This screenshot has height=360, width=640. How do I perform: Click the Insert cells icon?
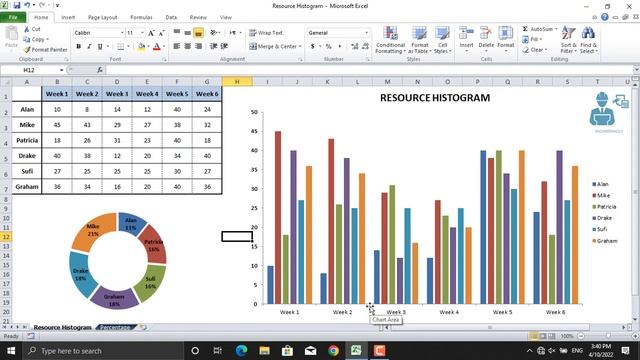coord(466,33)
